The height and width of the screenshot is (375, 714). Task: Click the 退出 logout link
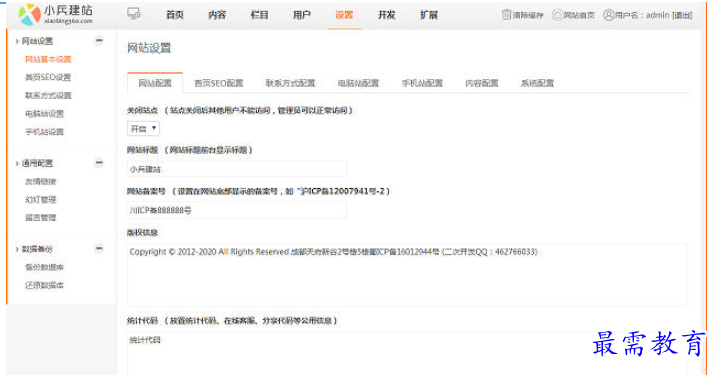coord(682,15)
